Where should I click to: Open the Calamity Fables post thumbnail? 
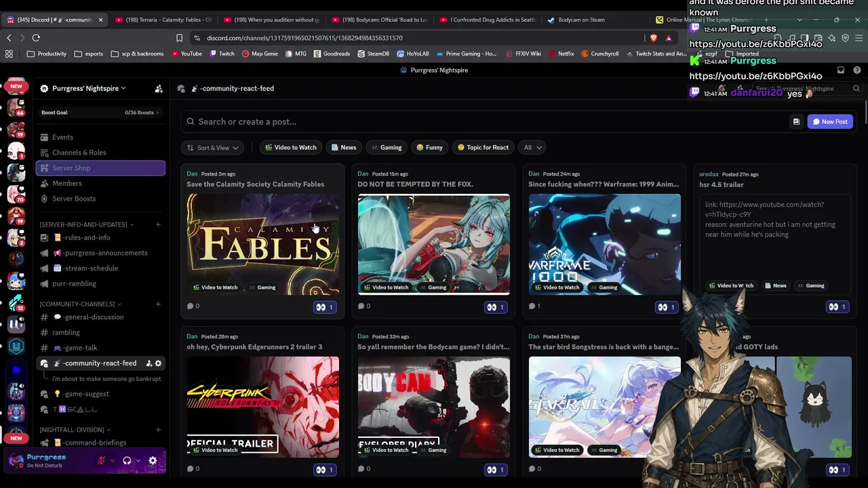263,245
